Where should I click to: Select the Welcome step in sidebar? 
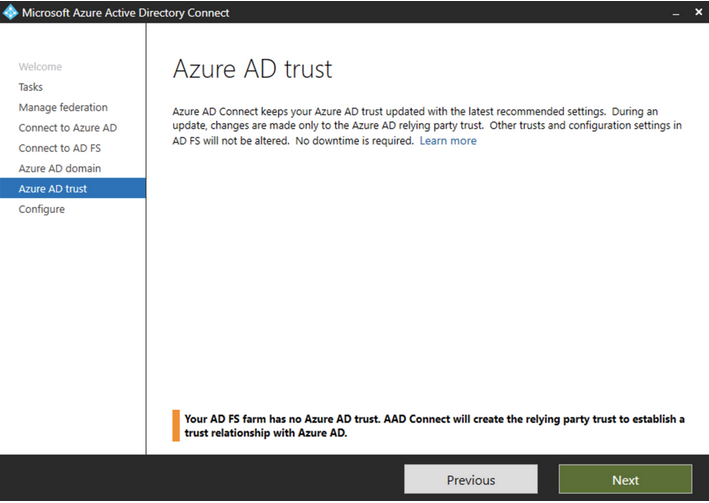point(40,67)
